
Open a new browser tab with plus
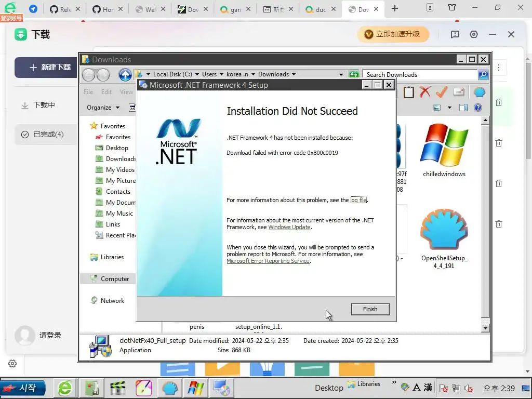(395, 8)
